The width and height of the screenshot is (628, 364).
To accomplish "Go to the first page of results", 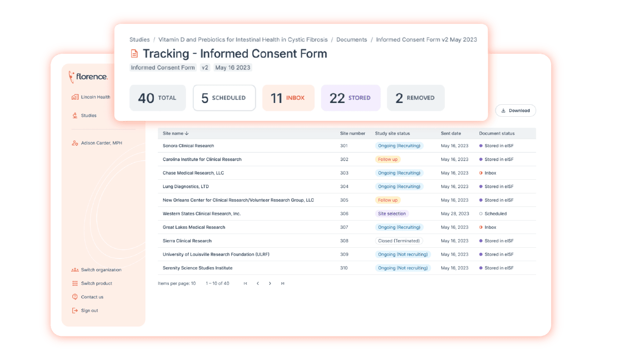I will coord(246,284).
